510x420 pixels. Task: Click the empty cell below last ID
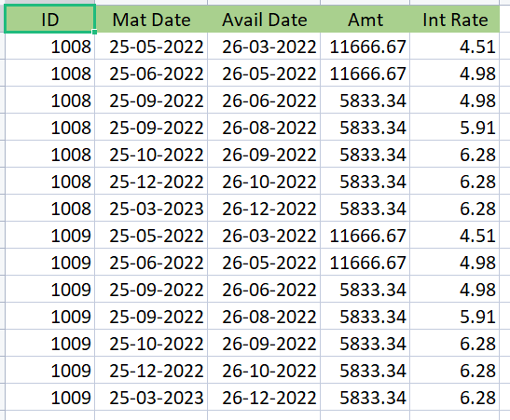[49, 415]
